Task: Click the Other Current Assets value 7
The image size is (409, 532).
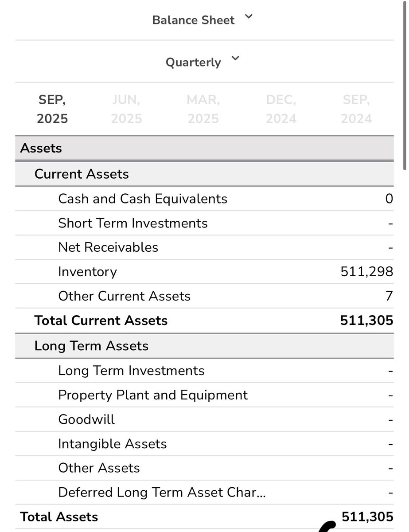Action: pos(389,296)
